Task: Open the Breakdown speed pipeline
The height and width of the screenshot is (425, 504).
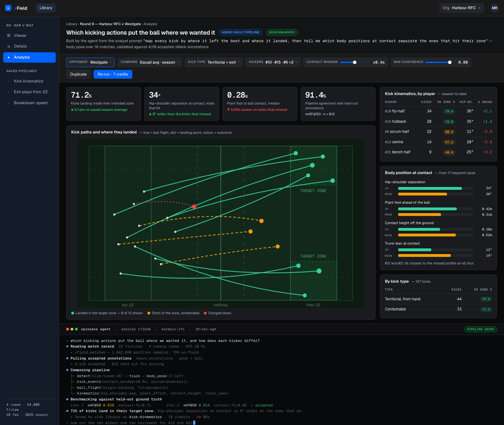Action: [x=29, y=103]
